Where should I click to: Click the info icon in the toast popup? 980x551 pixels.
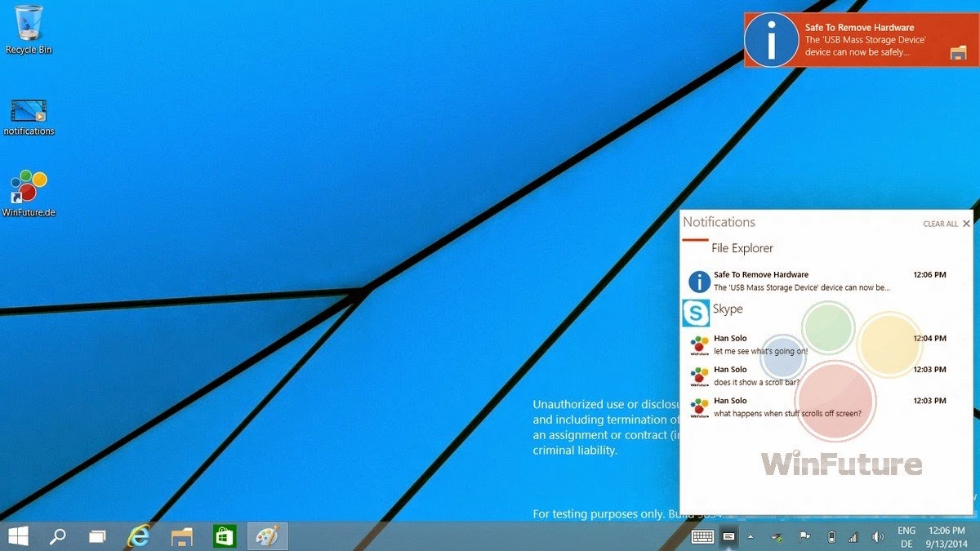pos(772,39)
